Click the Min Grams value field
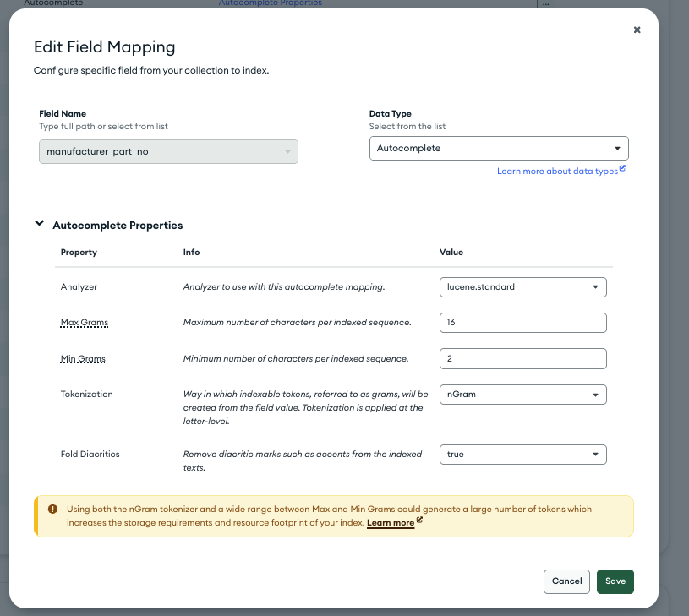Screen dimensions: 689x616 pos(522,359)
